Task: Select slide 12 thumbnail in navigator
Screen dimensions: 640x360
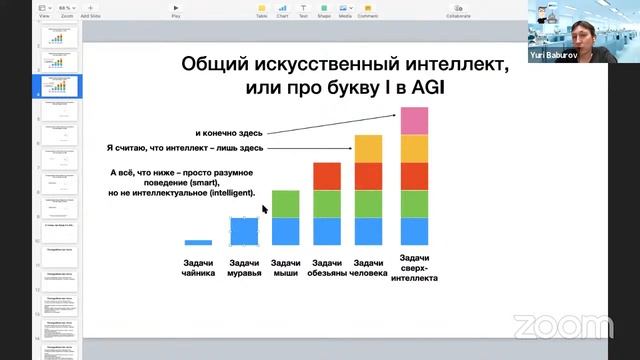Action: pyautogui.click(x=60, y=282)
